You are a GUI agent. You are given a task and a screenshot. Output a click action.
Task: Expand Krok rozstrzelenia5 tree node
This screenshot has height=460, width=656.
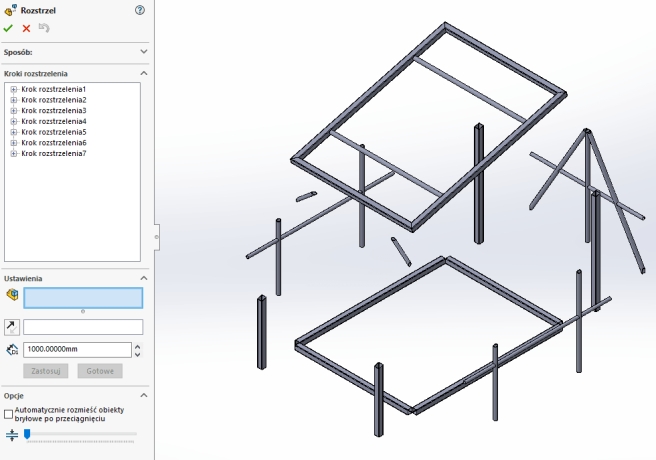(x=13, y=132)
